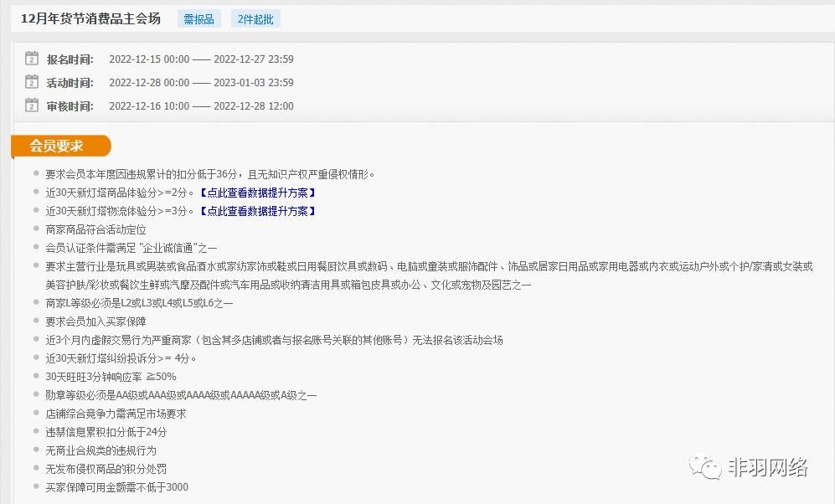Click the 勋章等级 requirement line
The width and height of the screenshot is (835, 504).
pos(181,395)
